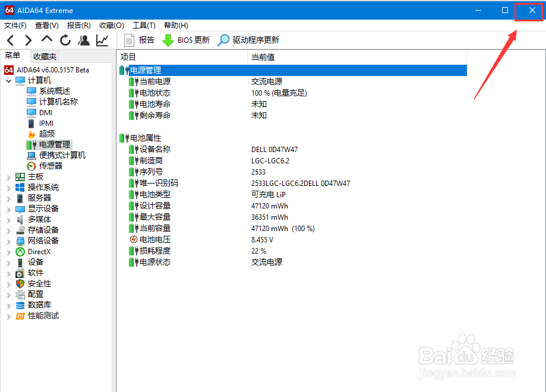Click the Windows logo icon beside 操作系统
This screenshot has height=392, width=546.
point(20,188)
